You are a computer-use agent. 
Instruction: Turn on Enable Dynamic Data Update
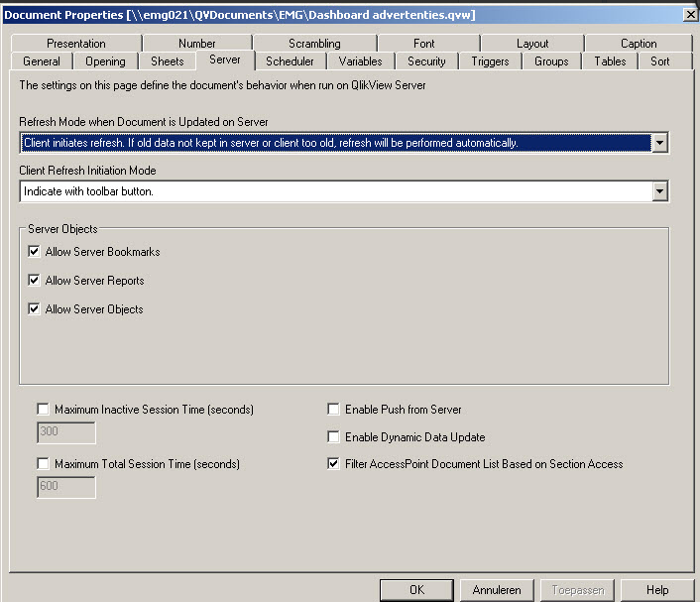(x=333, y=436)
